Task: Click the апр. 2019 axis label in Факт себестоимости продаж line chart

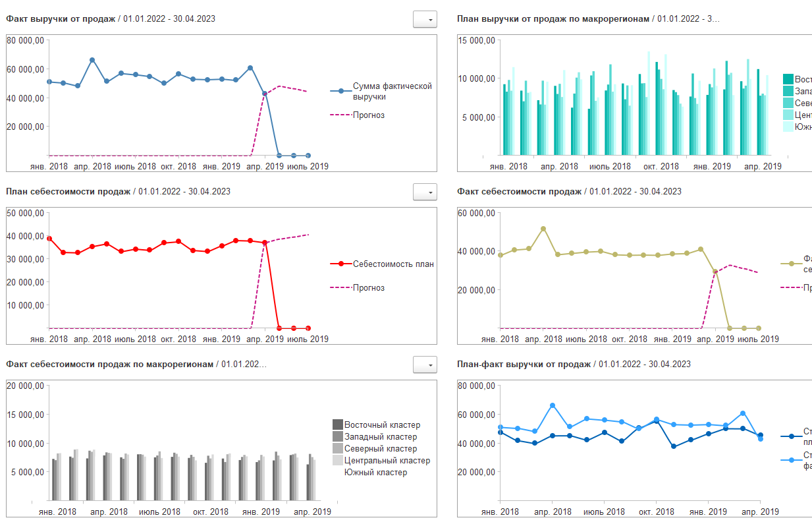Action: coord(715,339)
